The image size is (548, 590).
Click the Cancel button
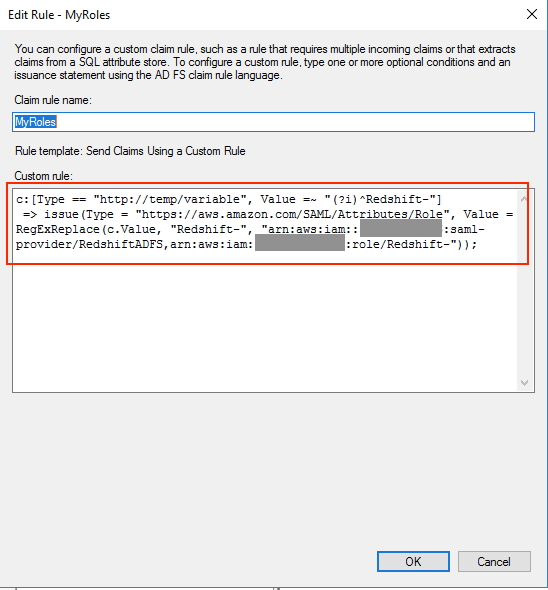tap(494, 561)
